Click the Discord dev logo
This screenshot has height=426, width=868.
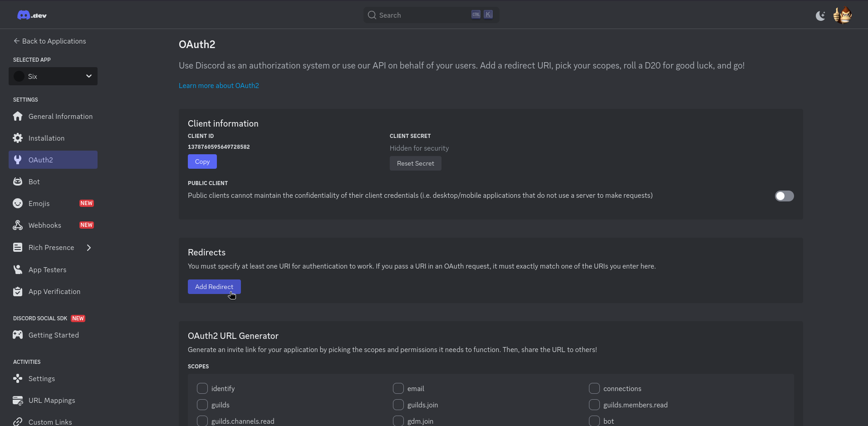coord(32,15)
